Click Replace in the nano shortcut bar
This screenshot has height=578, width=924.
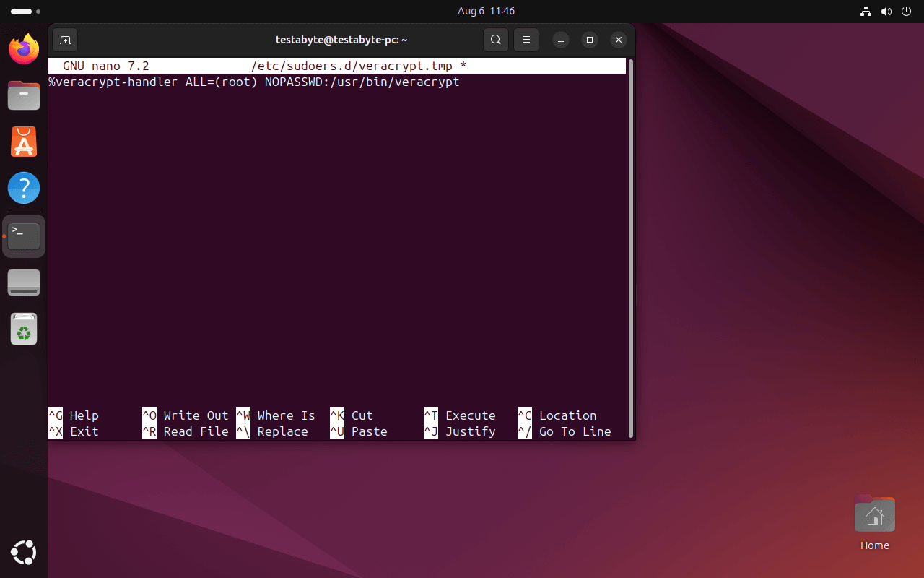282,431
